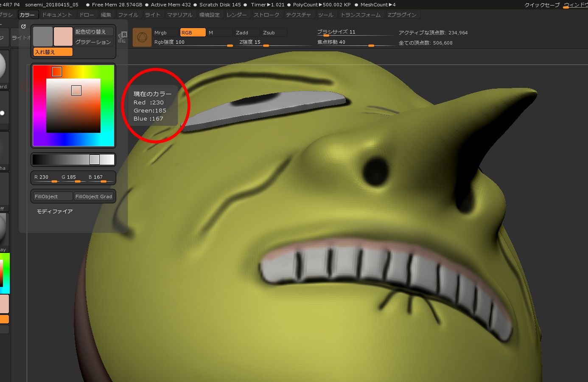The width and height of the screenshot is (588, 382).
Task: Open the レンダー menu
Action: (237, 15)
